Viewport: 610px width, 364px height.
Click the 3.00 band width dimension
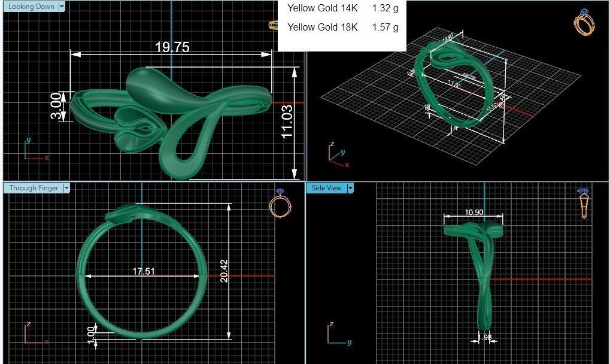click(56, 105)
